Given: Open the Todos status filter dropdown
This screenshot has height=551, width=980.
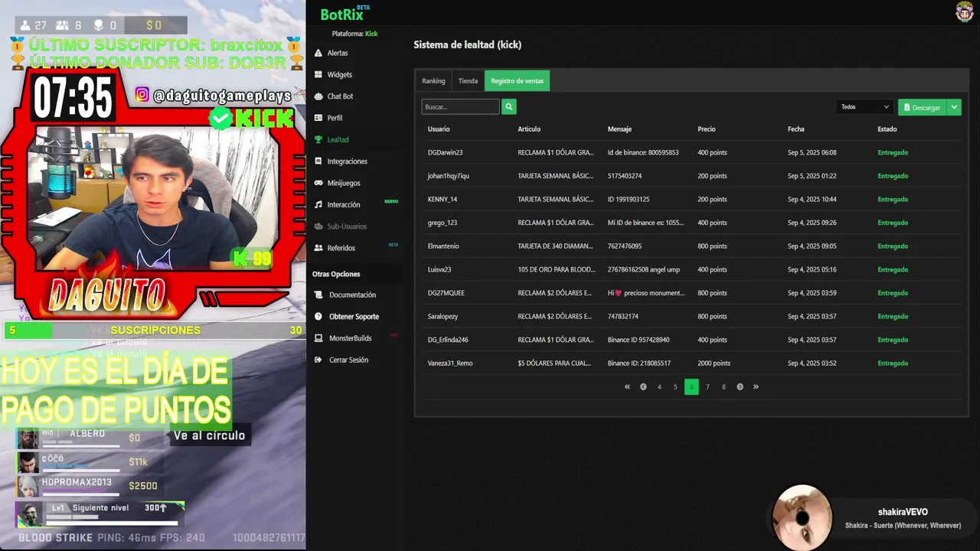Looking at the screenshot, I should click(865, 107).
